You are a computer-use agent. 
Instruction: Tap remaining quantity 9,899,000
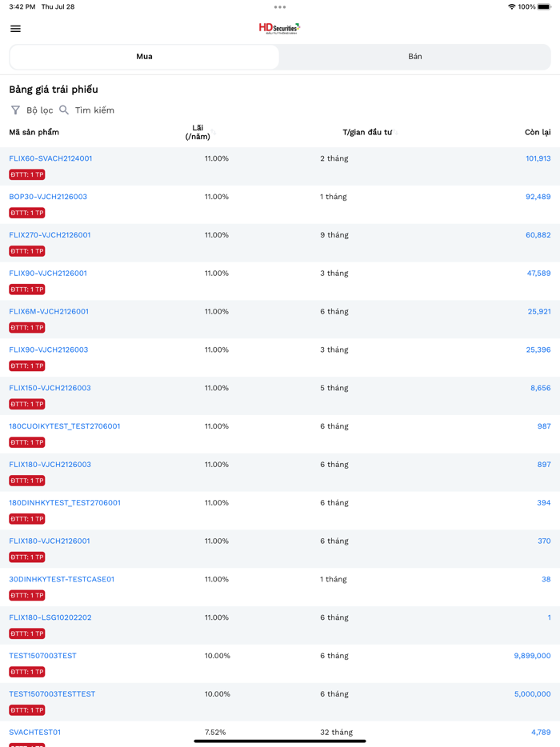(532, 656)
